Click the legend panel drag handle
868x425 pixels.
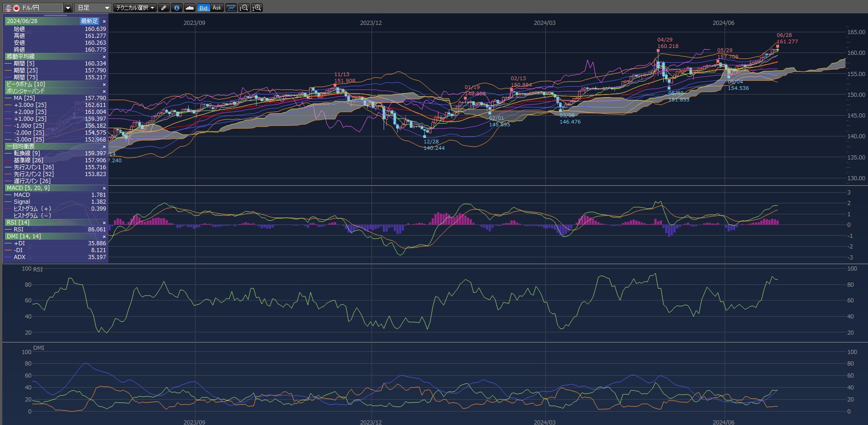coord(56,16)
